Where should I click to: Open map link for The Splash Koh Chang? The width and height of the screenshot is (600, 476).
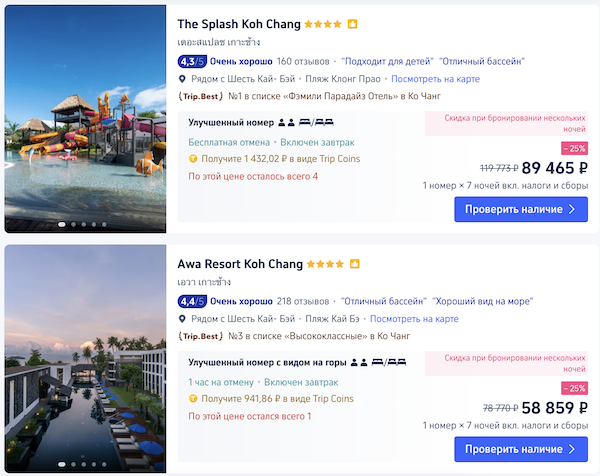tap(435, 79)
